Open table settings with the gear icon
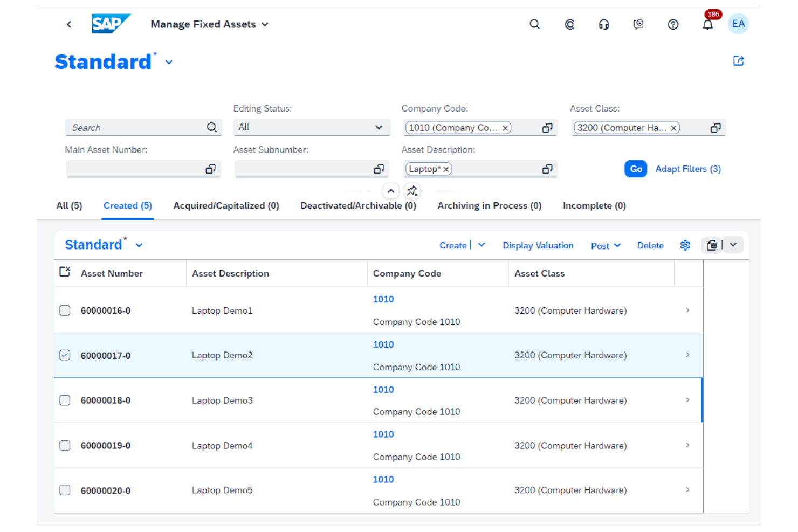The image size is (798, 532). click(685, 245)
